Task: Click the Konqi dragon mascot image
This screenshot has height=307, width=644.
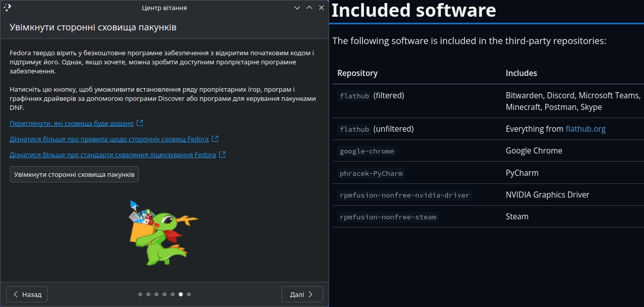Action: 164,233
